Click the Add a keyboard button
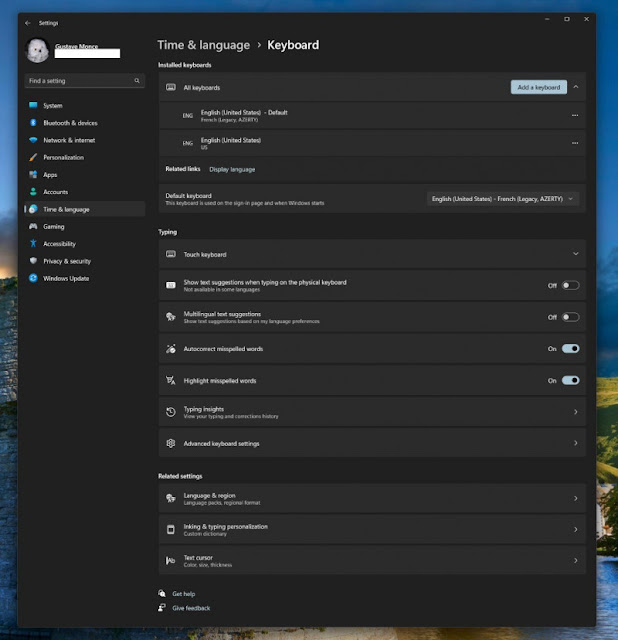618x640 pixels. pyautogui.click(x=538, y=87)
